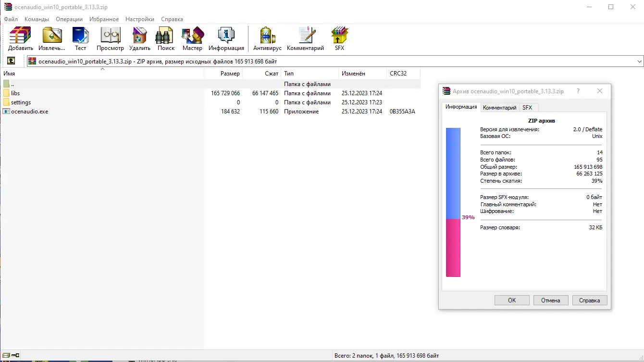Screen dimensions: 644x362
Task: Click the pink 39% percentage label
Action: click(x=468, y=217)
